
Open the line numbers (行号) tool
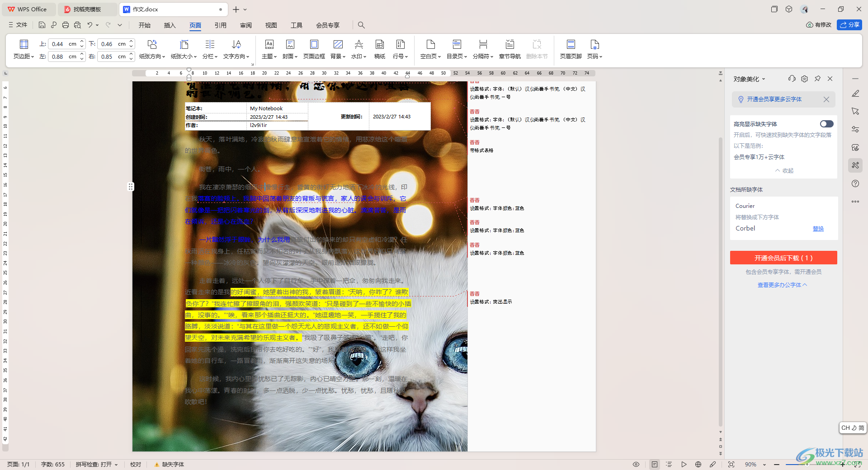[400, 49]
